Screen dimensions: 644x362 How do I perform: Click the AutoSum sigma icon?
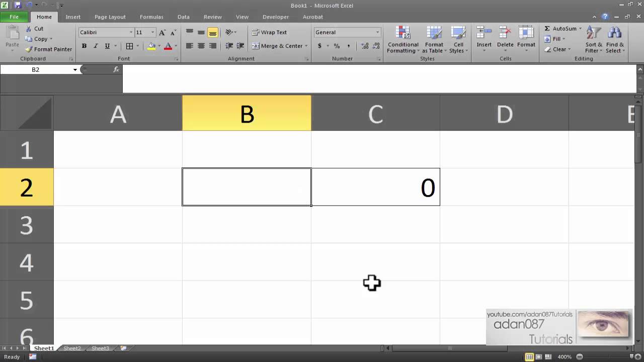(547, 29)
